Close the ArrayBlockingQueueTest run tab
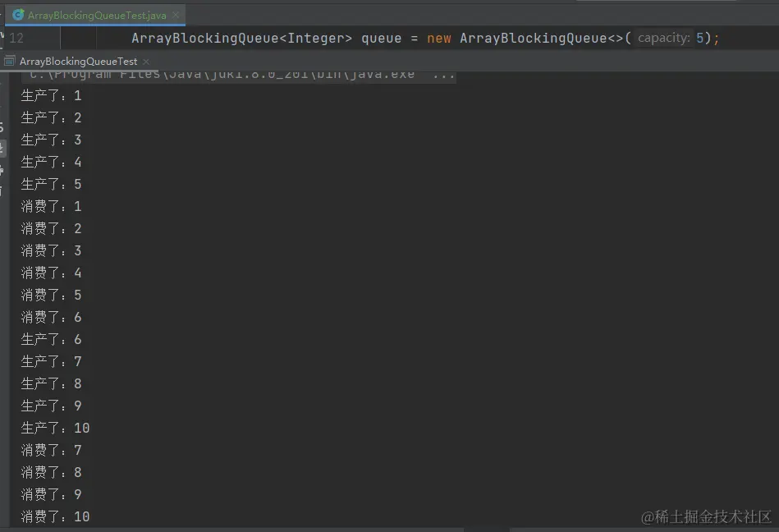The height and width of the screenshot is (532, 779). coord(146,62)
